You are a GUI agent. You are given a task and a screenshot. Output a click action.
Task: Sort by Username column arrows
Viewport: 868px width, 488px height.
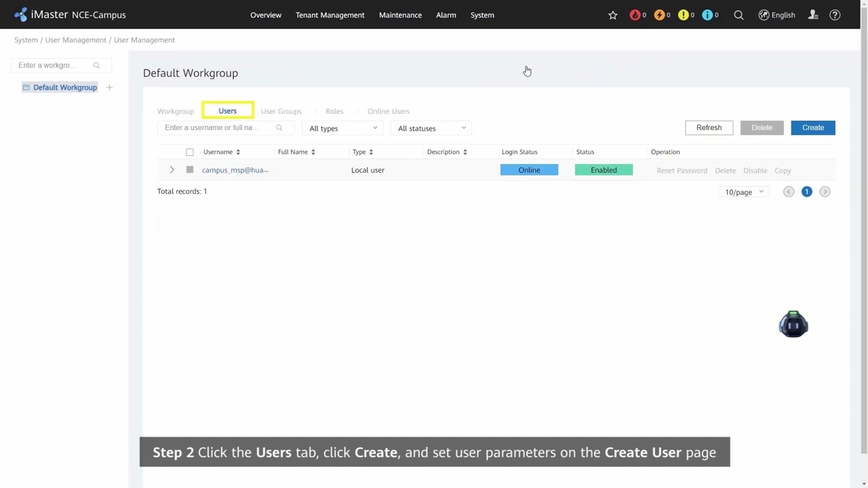click(x=238, y=152)
